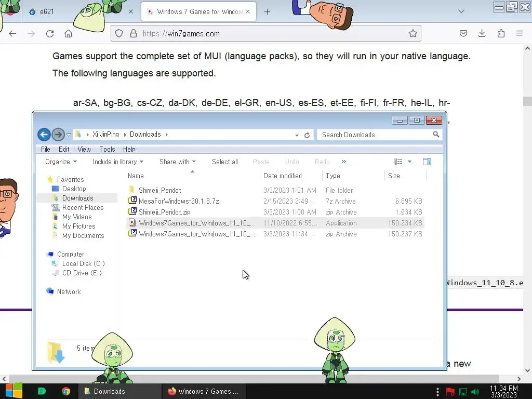Open the Help menu
Viewport: 532px width, 399px height.
pyautogui.click(x=129, y=149)
